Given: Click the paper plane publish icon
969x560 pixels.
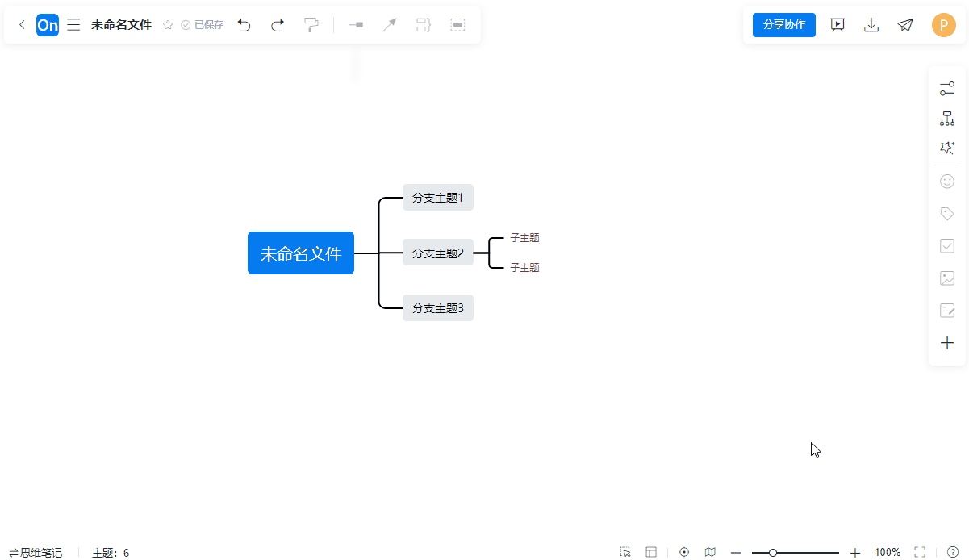Looking at the screenshot, I should coord(905,25).
